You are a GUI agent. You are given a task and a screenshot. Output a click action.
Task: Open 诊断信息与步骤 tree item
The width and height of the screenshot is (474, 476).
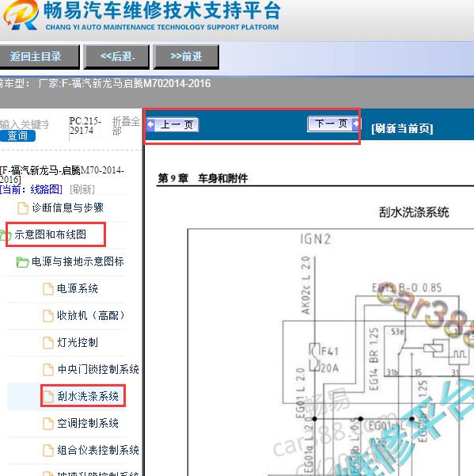pos(67,208)
